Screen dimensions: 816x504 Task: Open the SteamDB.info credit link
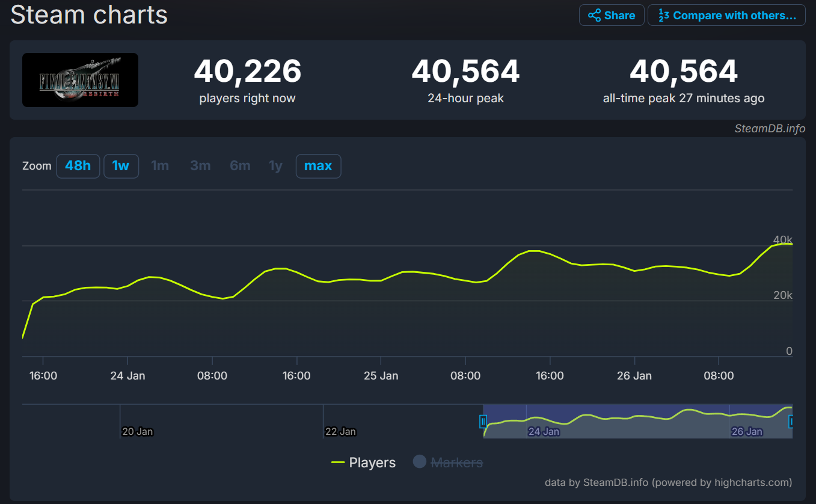tap(770, 129)
